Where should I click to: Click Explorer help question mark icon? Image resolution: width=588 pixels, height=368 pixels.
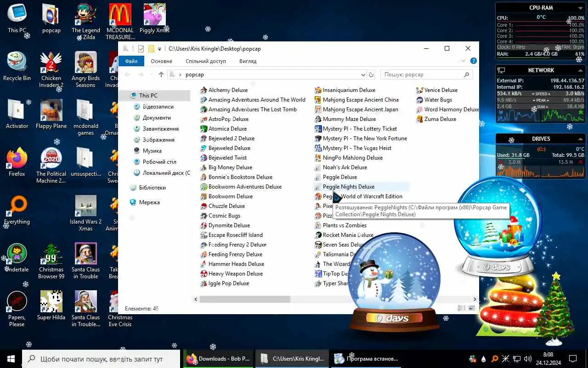(474, 61)
